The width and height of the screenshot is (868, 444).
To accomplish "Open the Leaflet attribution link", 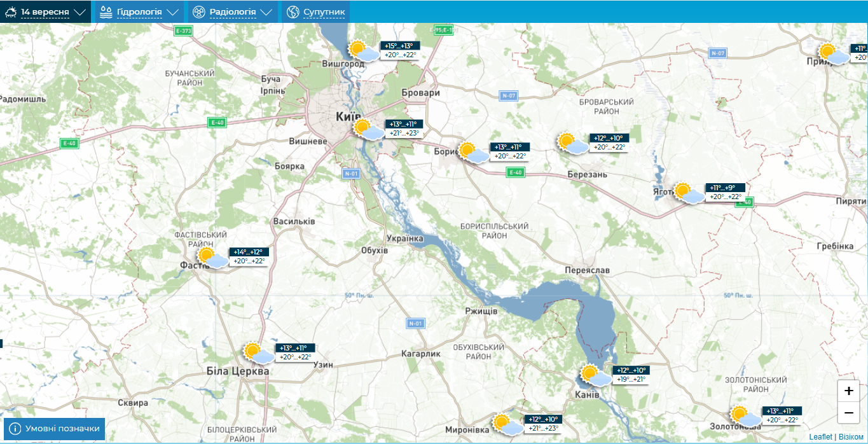I will (820, 437).
